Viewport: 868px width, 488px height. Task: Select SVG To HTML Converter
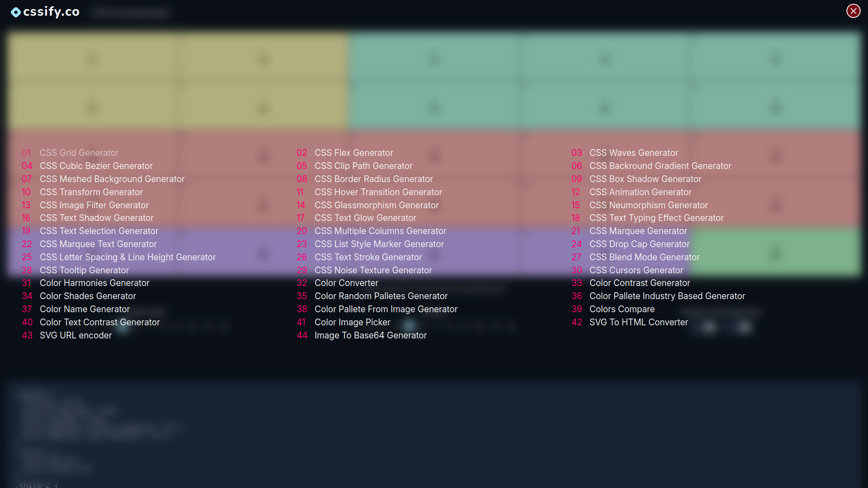coord(639,322)
